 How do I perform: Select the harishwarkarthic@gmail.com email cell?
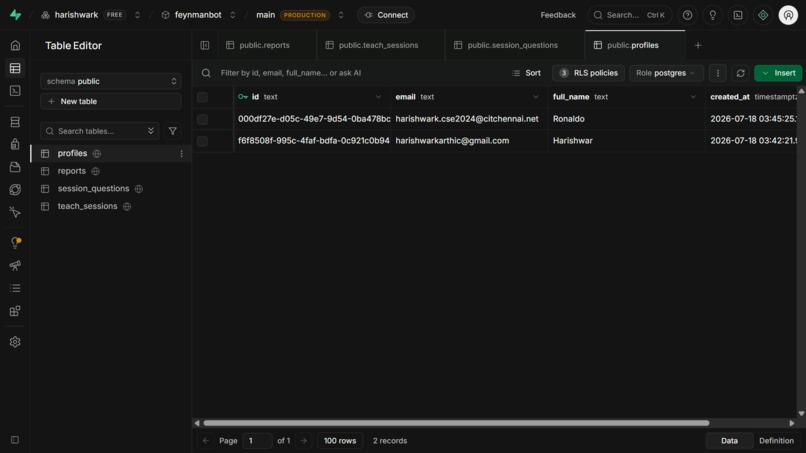click(x=469, y=141)
